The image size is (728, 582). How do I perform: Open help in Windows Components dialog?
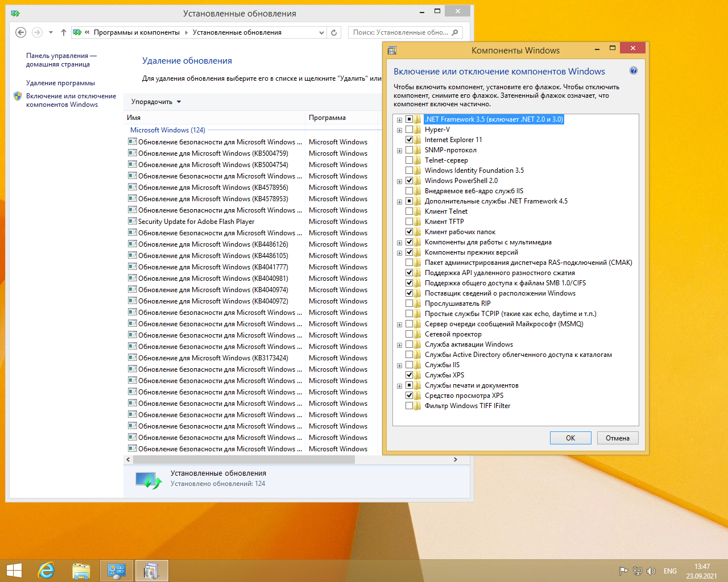(x=633, y=71)
